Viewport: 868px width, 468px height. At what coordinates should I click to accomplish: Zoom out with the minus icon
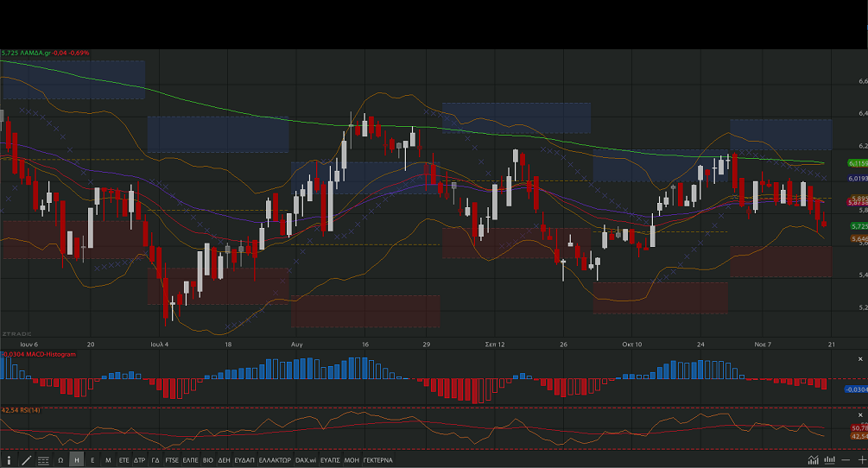(846, 459)
